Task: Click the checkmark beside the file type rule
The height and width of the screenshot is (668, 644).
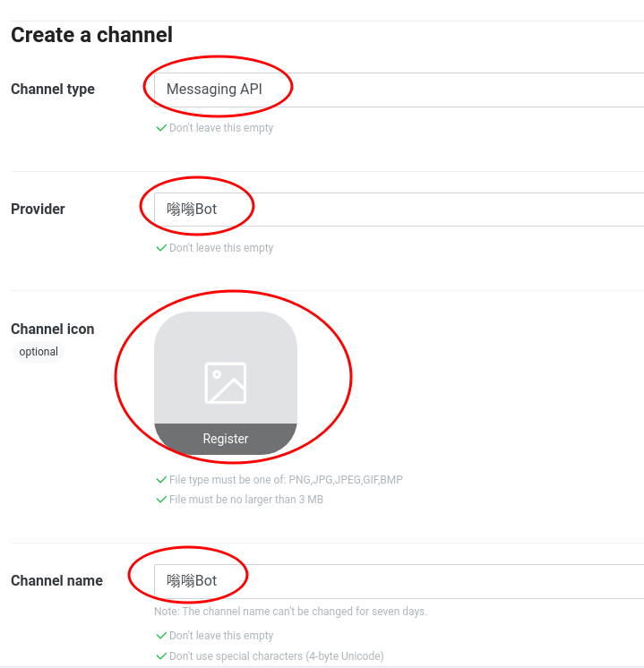Action: (x=161, y=480)
